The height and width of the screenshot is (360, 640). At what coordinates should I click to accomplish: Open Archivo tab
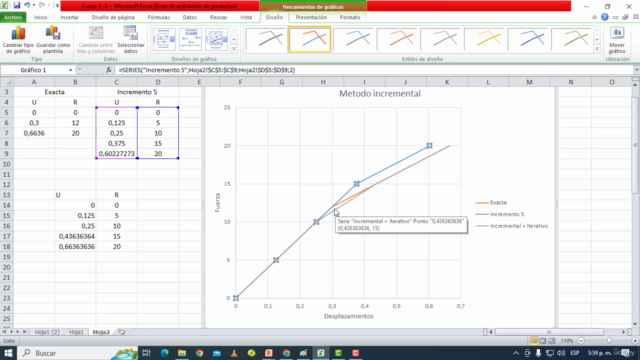tap(13, 18)
